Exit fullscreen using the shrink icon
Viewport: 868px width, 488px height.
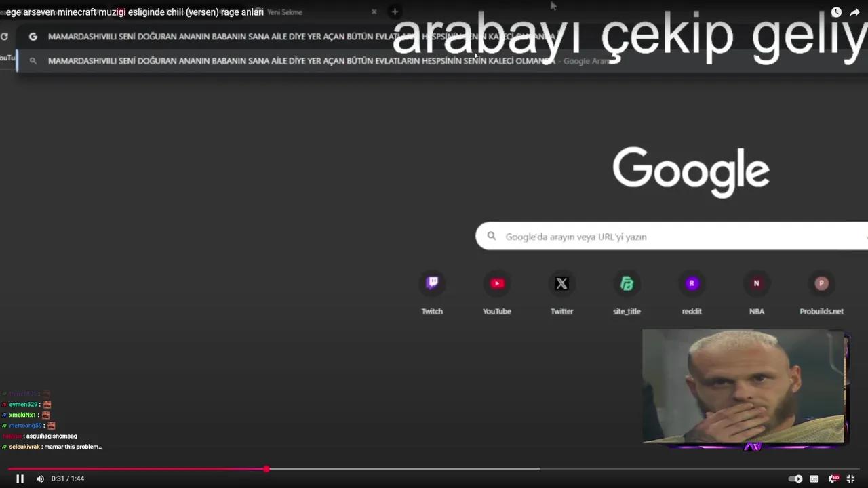850,479
